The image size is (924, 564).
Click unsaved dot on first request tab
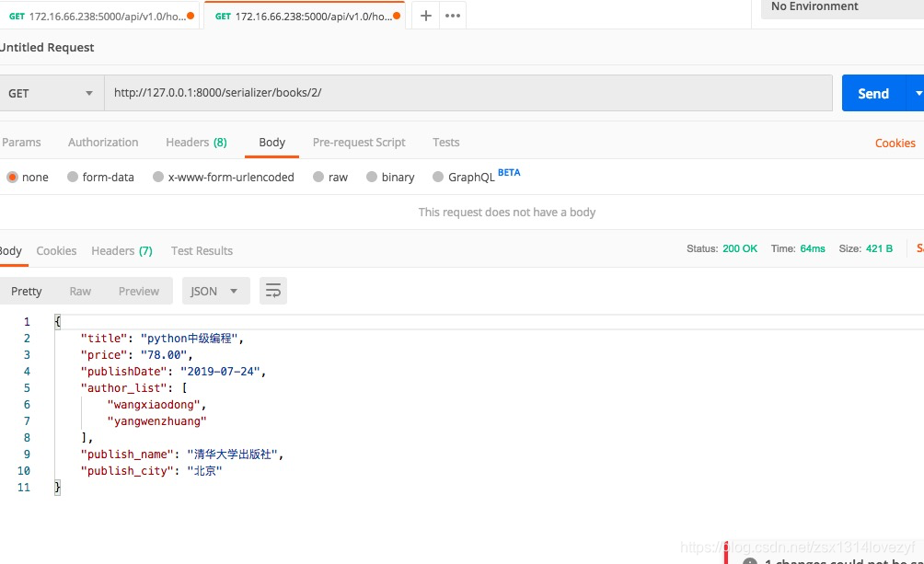pyautogui.click(x=191, y=16)
